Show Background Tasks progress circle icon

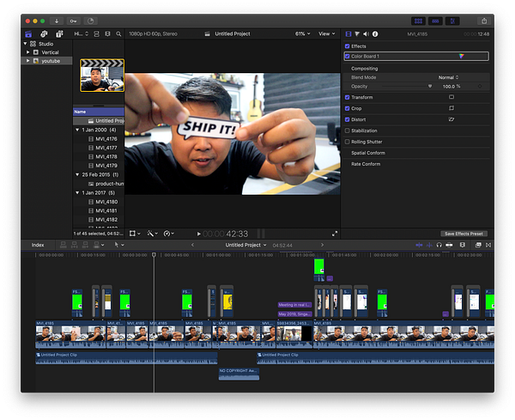click(x=90, y=21)
